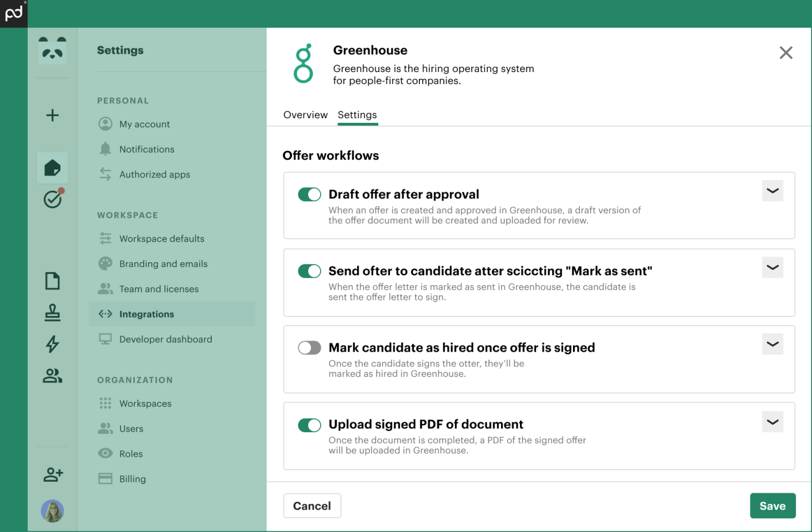Screen dimensions: 812x532
Task: Click the Cancel button
Action: [312, 506]
